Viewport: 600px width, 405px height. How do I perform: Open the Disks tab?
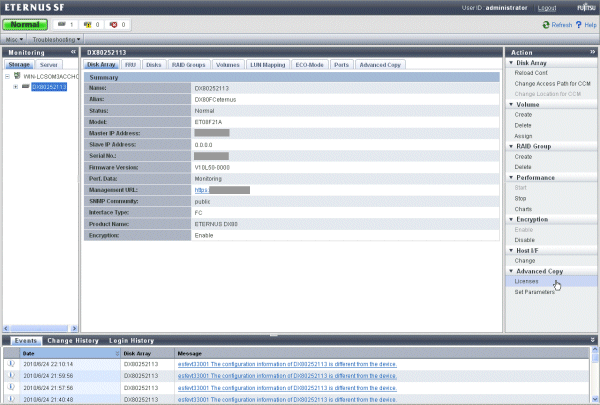[154, 65]
